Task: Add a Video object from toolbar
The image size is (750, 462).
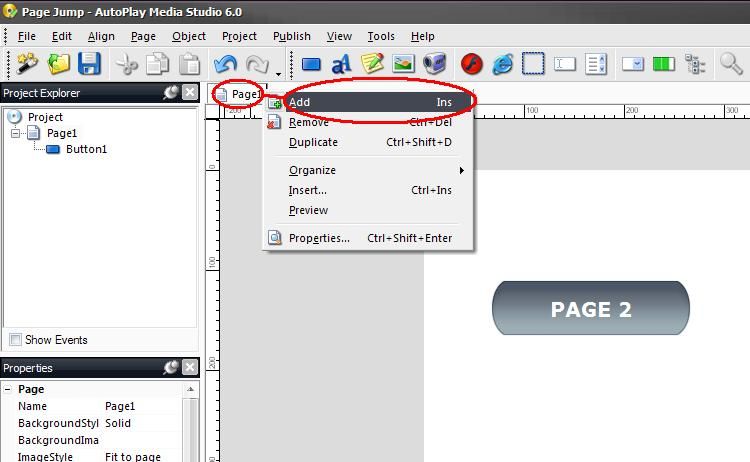Action: [x=434, y=64]
